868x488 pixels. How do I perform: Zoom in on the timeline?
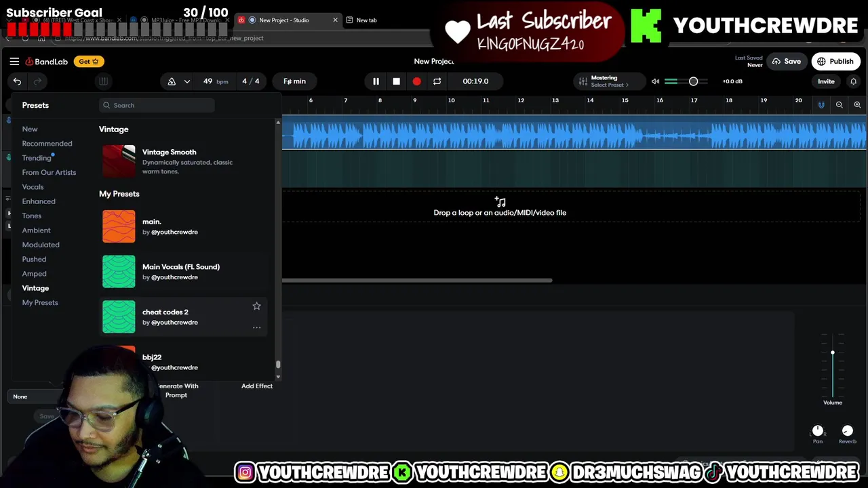(857, 105)
